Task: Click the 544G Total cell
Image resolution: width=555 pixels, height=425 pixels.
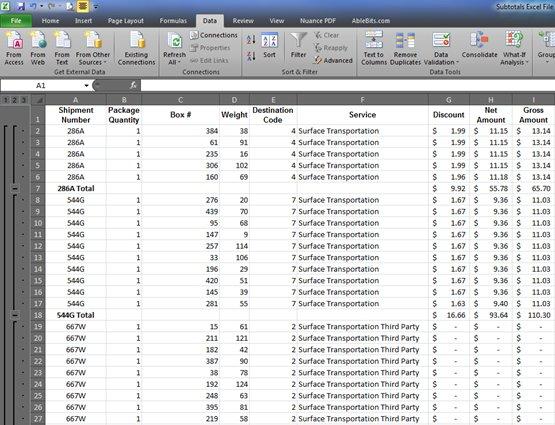Action: 76,315
